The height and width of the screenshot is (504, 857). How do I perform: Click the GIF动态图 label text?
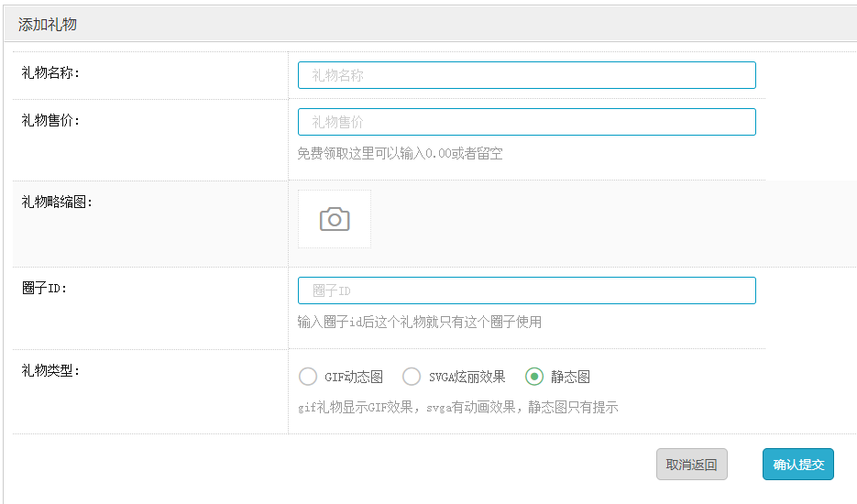pos(354,377)
